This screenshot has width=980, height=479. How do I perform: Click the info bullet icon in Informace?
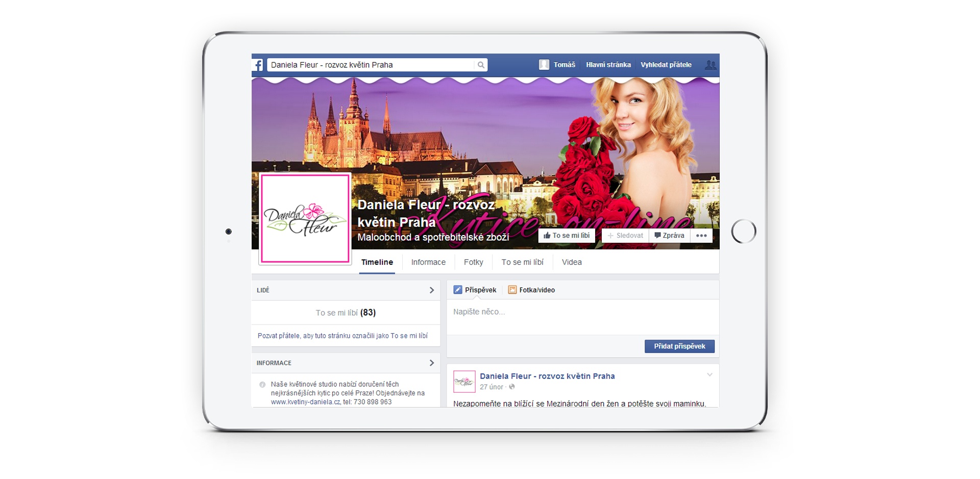(262, 385)
